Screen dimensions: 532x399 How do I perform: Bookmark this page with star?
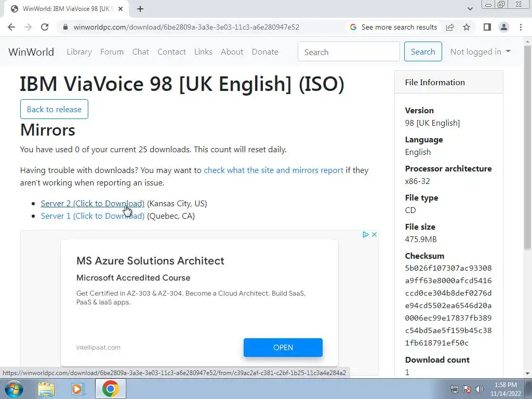467,27
